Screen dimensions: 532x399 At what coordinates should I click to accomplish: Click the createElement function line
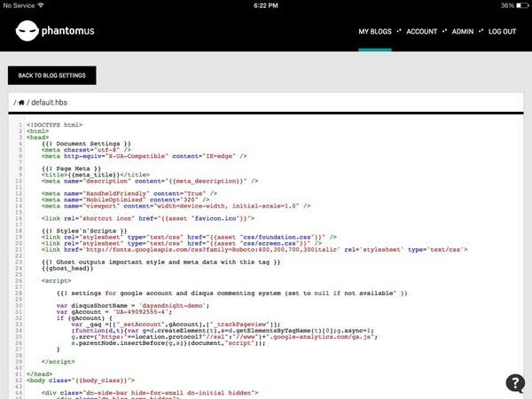coord(223,331)
